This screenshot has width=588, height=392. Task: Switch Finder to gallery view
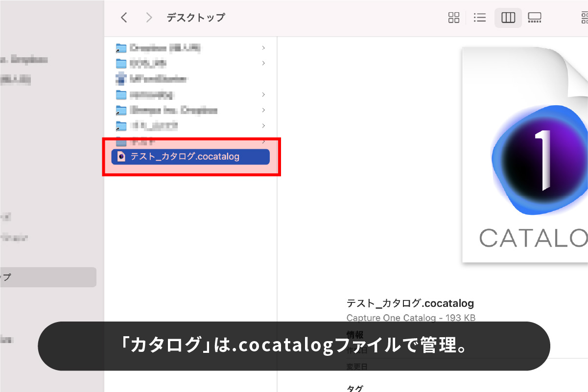pos(534,18)
